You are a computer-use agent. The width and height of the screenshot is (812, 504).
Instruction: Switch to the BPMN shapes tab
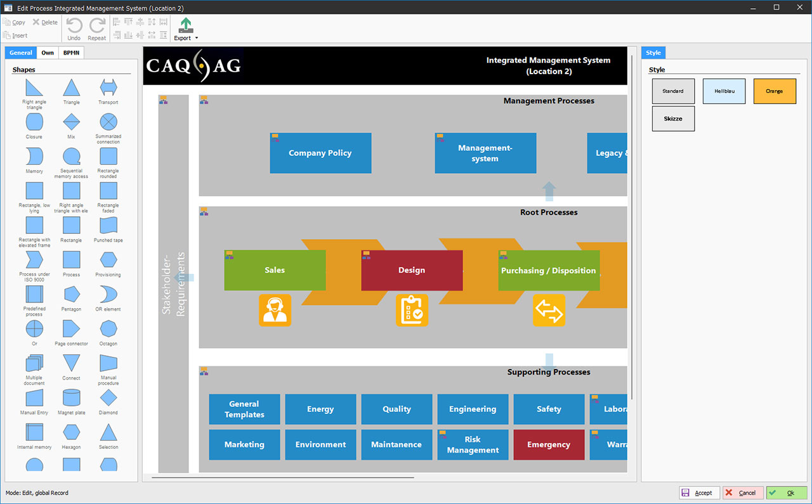point(71,53)
